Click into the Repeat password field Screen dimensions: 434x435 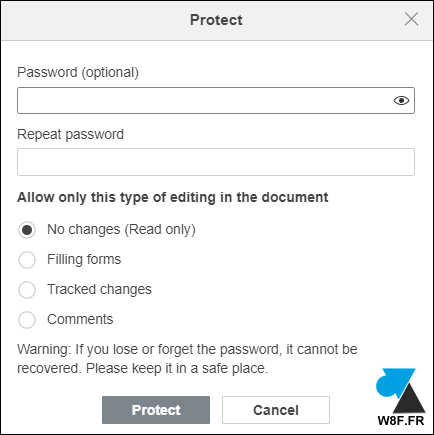(216, 162)
